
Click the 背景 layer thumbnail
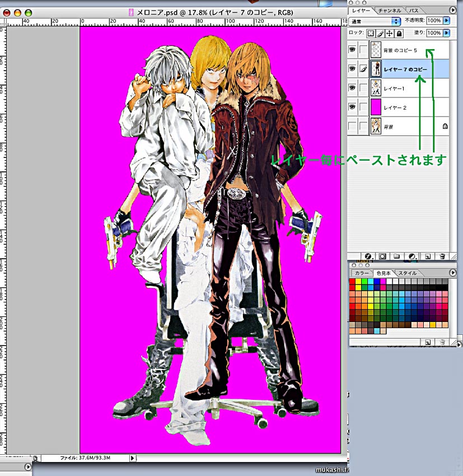[376, 126]
